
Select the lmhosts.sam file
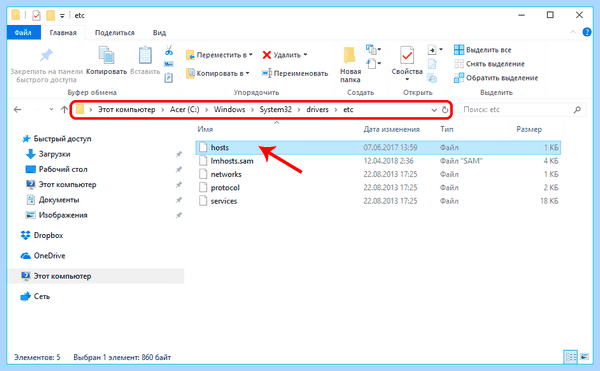click(x=378, y=161)
